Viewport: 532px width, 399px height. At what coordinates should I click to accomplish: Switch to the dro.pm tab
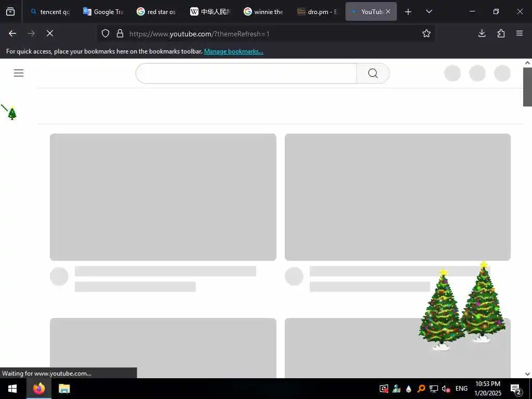coord(317,11)
